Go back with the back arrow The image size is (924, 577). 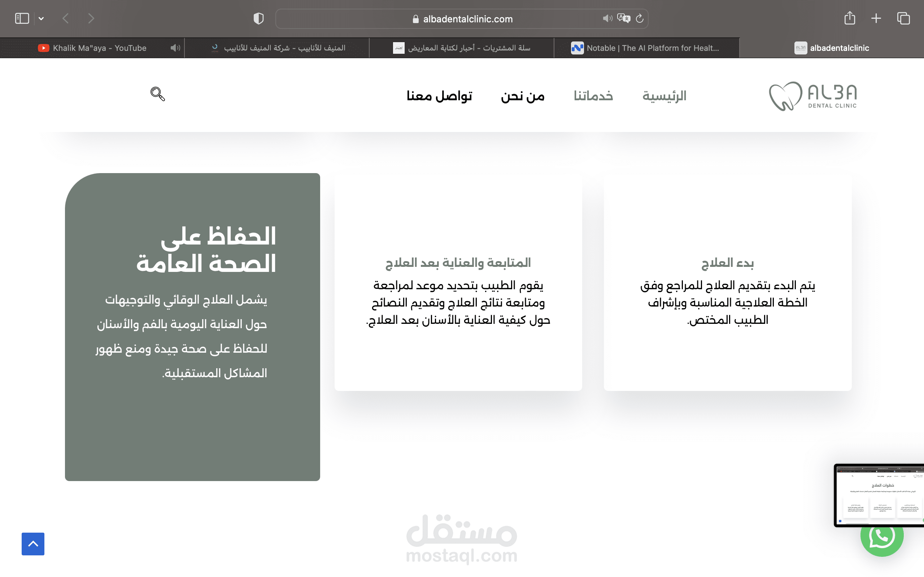(66, 18)
